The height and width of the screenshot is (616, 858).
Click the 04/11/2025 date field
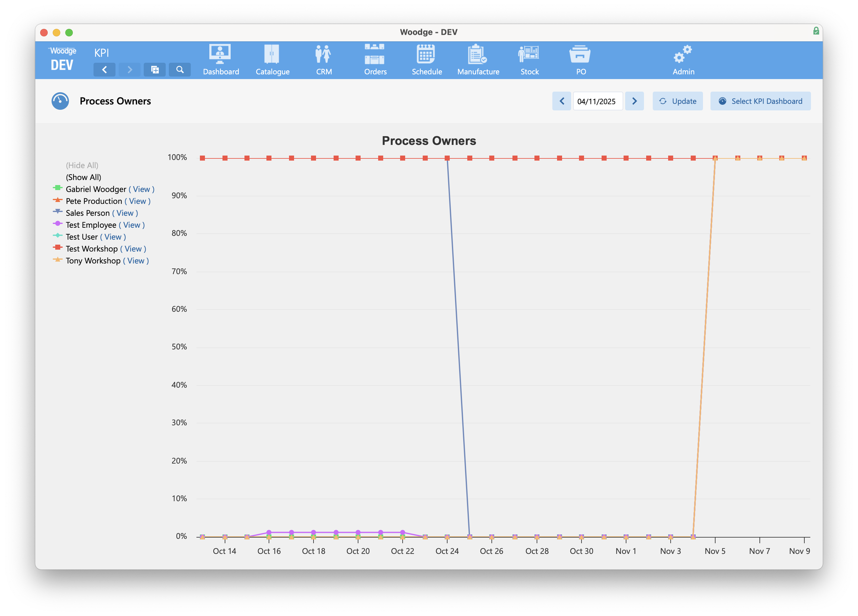[598, 101]
